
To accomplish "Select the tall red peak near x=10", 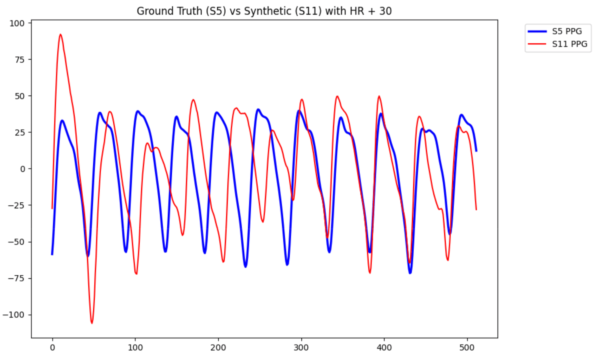I will pos(60,34).
